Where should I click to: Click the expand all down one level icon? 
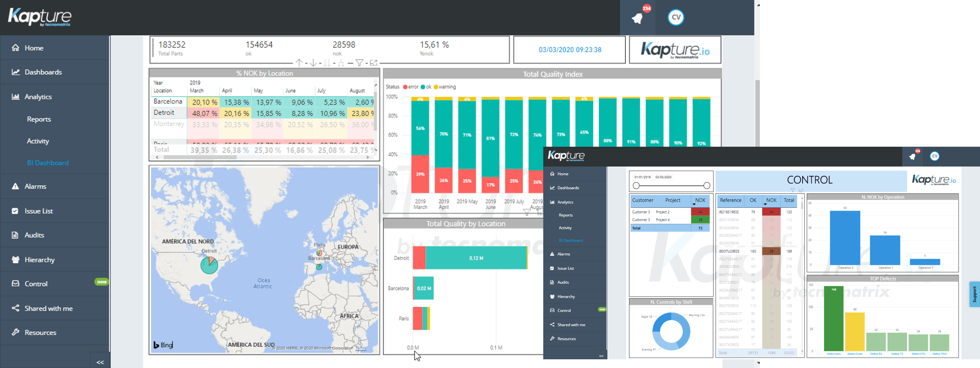341,63
